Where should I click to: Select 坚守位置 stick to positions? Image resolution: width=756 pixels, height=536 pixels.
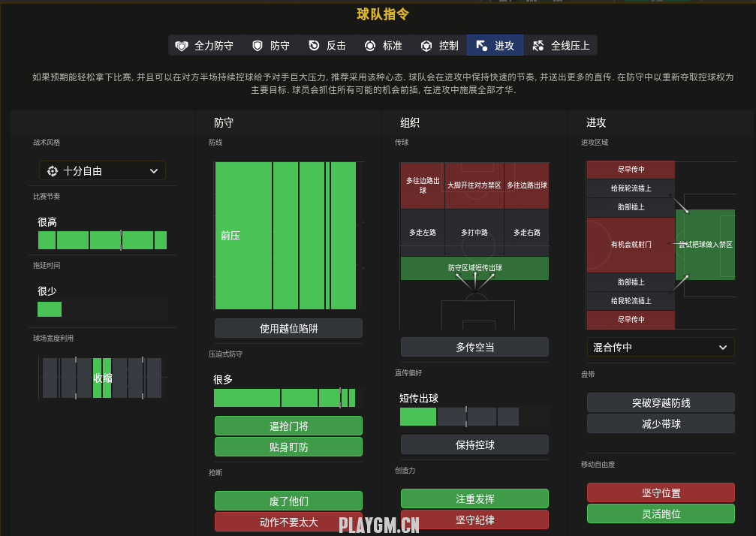click(661, 492)
